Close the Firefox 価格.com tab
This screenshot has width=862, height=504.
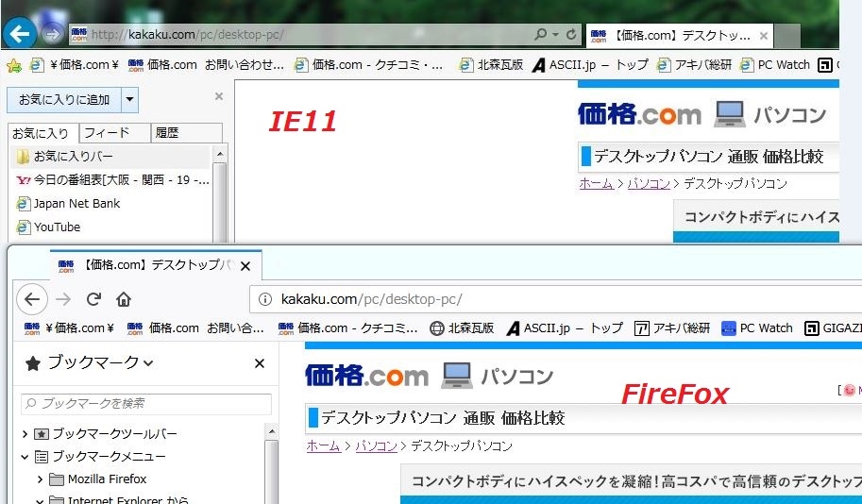245,266
